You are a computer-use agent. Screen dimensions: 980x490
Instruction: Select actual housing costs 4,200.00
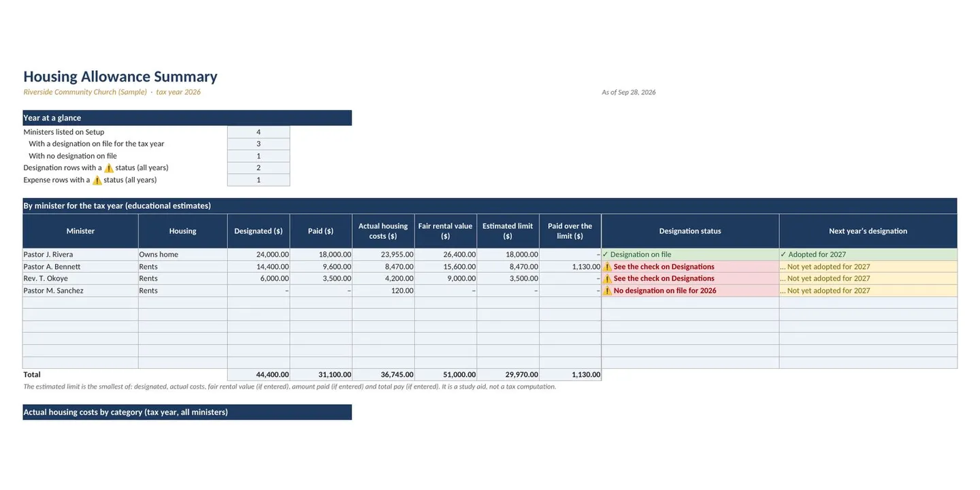(383, 278)
